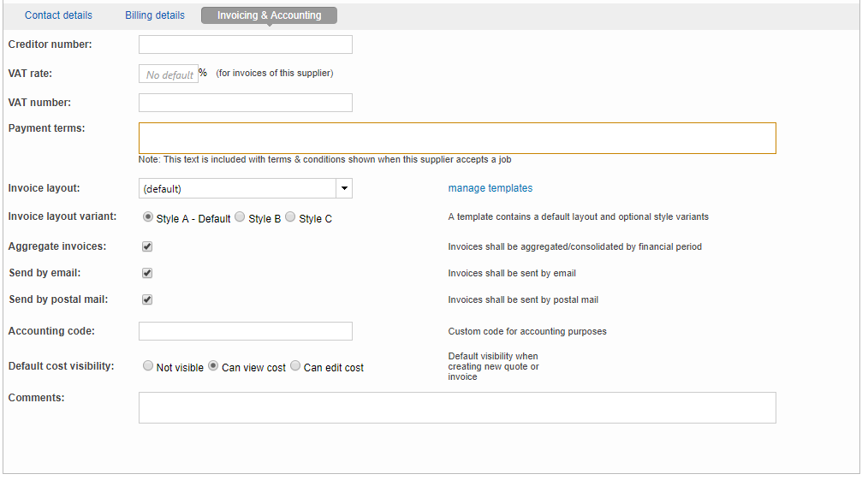Uncheck the Aggregate invoices checkbox

click(x=147, y=246)
